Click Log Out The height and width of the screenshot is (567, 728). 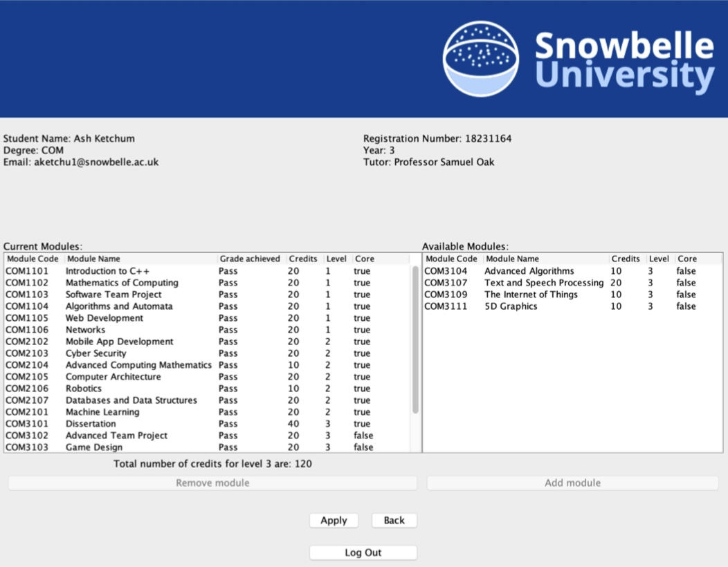(363, 552)
